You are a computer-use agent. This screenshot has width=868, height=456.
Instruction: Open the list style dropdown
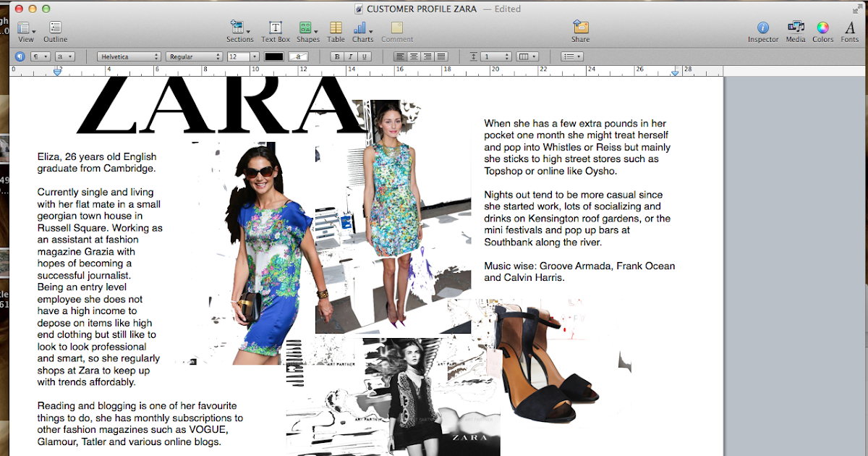point(572,56)
